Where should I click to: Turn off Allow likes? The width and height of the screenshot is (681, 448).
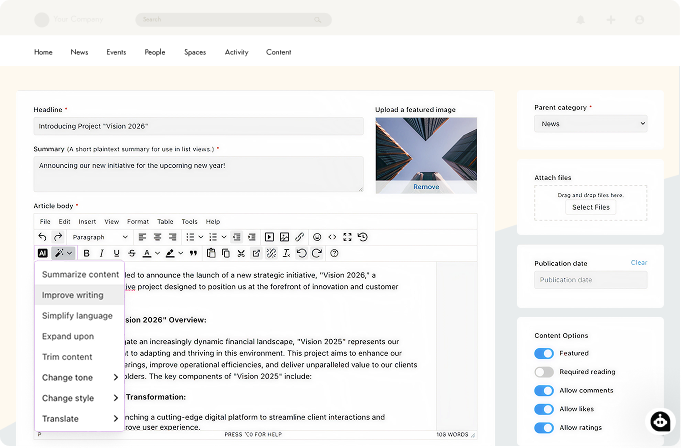click(544, 409)
